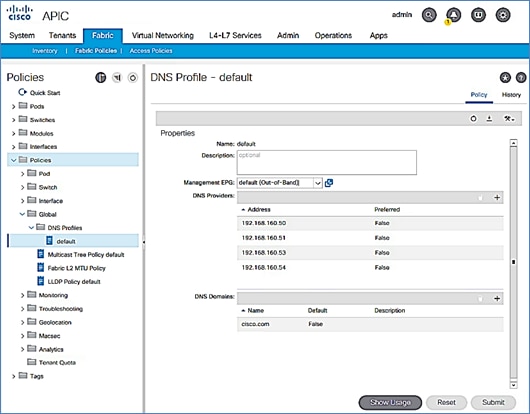This screenshot has width=530, height=414.
Task: Click the Quick Start icon
Action: point(22,92)
